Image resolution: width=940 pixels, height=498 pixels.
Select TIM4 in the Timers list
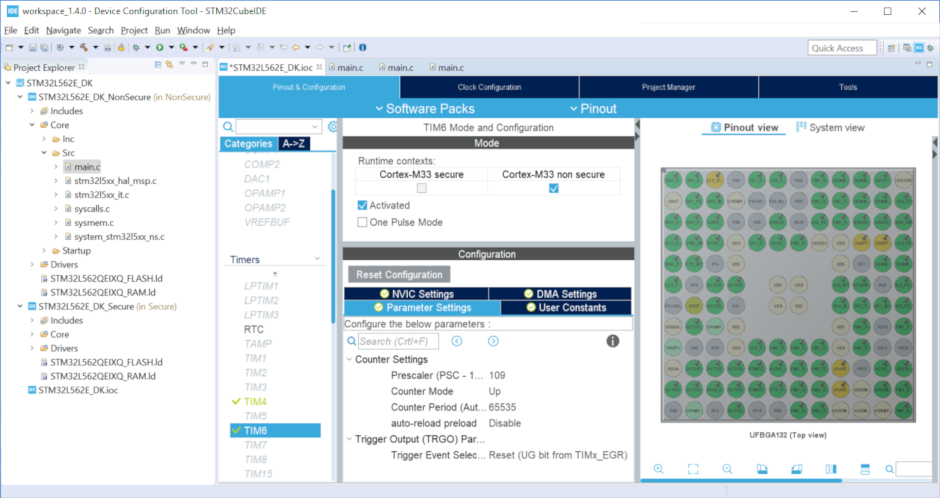coord(255,402)
